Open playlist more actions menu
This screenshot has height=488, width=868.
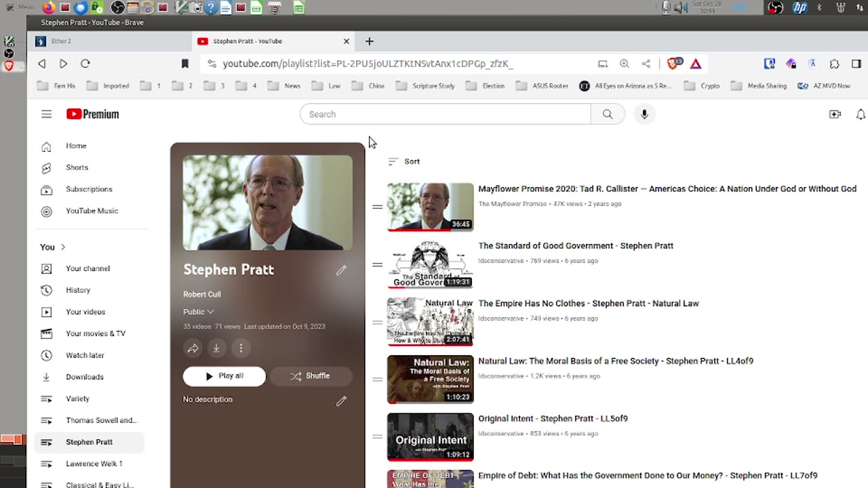[x=241, y=348]
